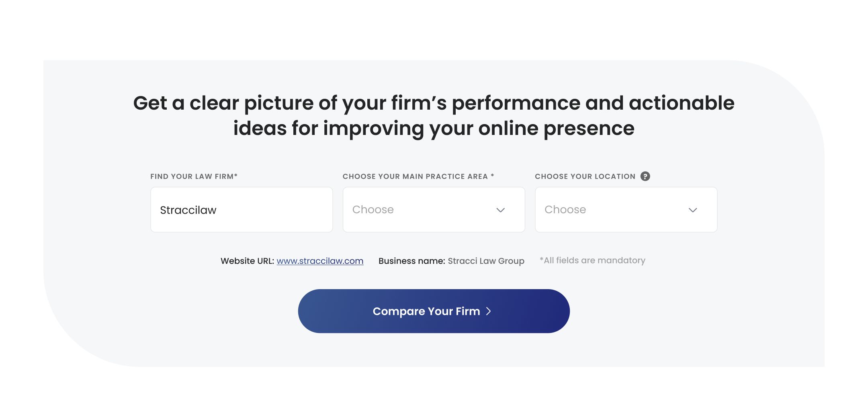Click the 'Stracci Law Group' business name

click(486, 261)
